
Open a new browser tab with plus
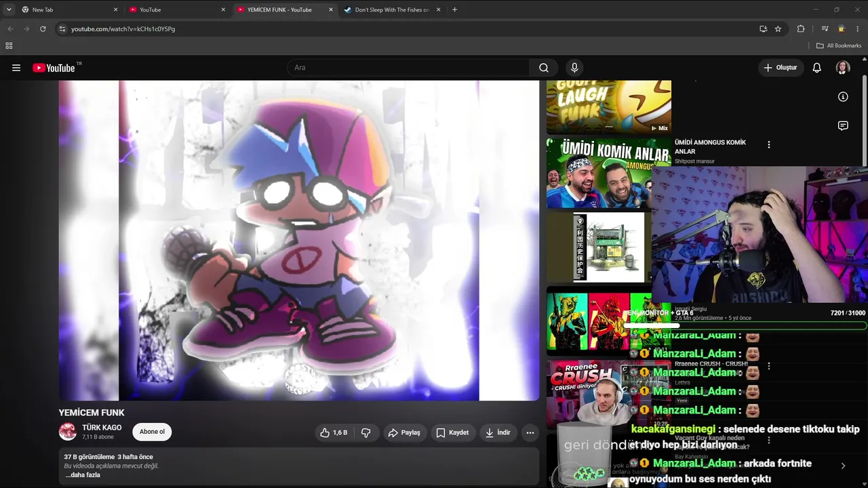(454, 9)
